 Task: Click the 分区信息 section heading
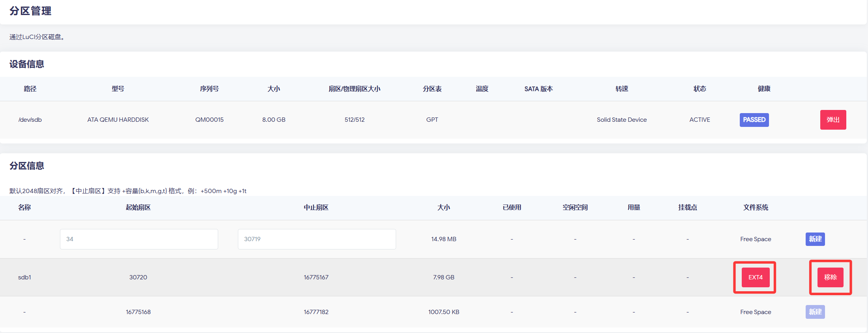(27, 166)
